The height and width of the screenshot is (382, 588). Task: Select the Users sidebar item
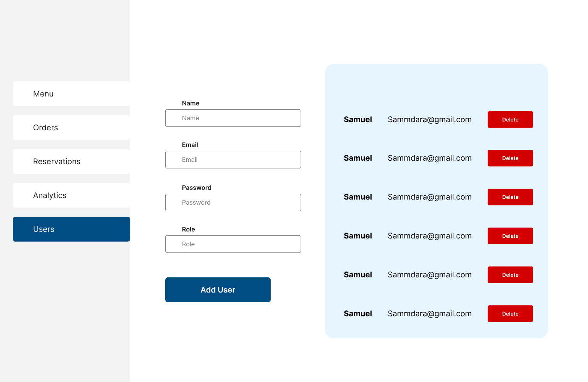coord(72,229)
